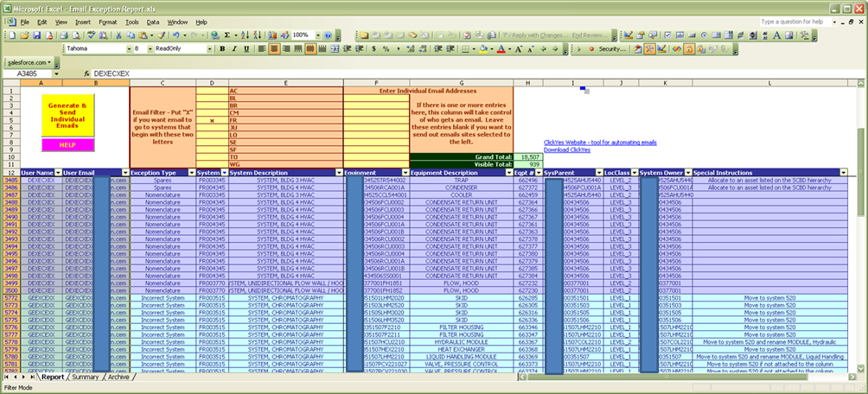
Task: Open the ReadOnly style dropdown
Action: pyautogui.click(x=210, y=48)
